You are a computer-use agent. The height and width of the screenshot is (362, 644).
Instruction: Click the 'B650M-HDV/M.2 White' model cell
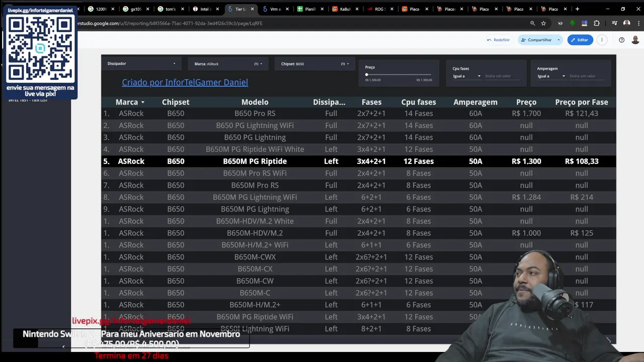[x=255, y=221]
